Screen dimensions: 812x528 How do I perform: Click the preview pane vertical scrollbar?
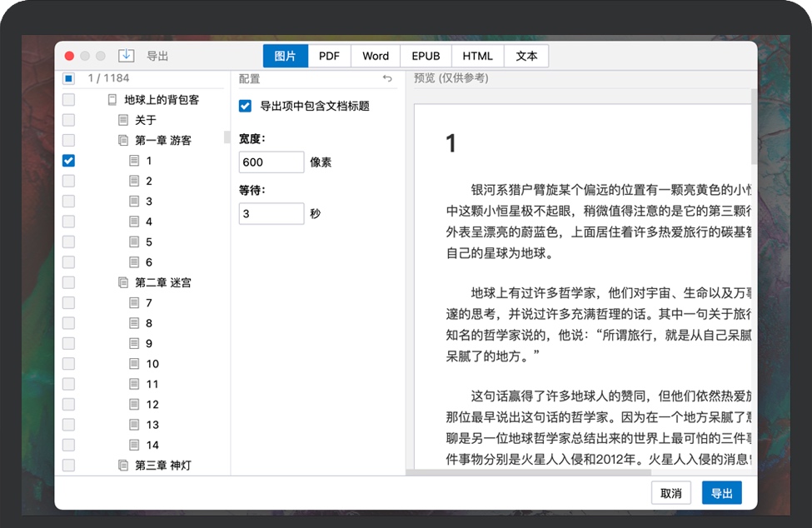[754, 125]
